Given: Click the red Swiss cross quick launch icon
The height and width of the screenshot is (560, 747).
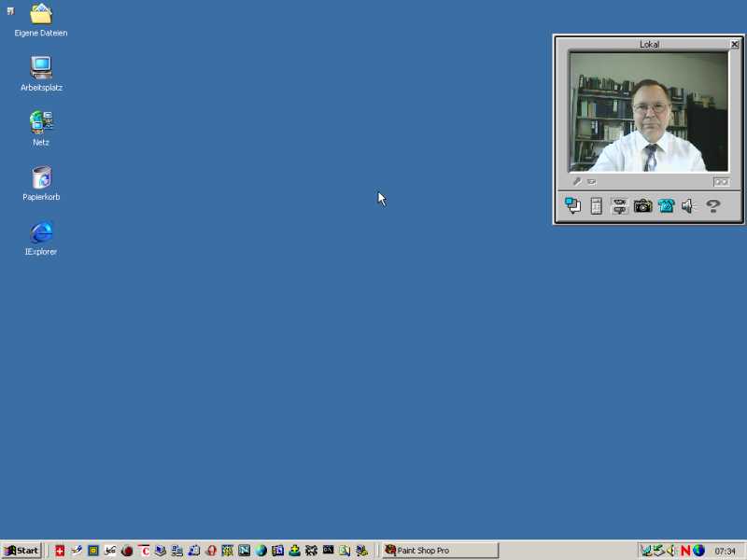Looking at the screenshot, I should click(x=60, y=551).
